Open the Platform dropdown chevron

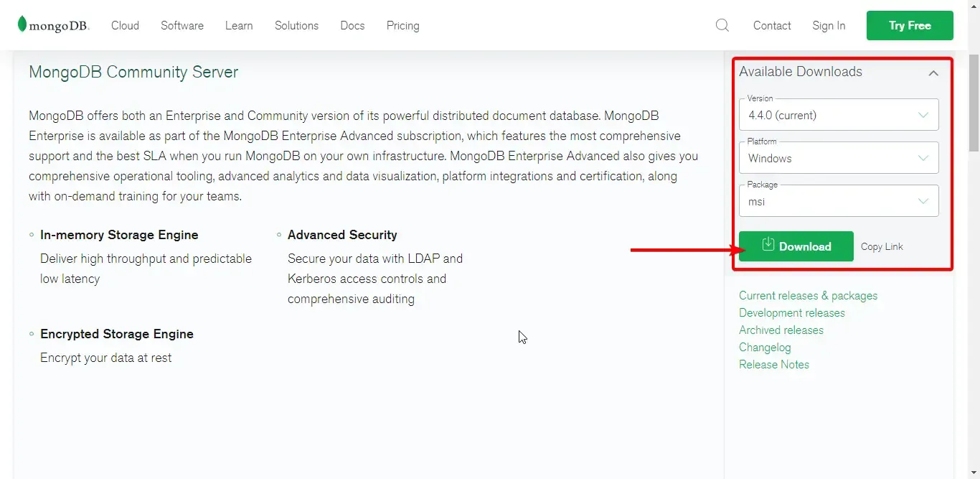point(924,158)
